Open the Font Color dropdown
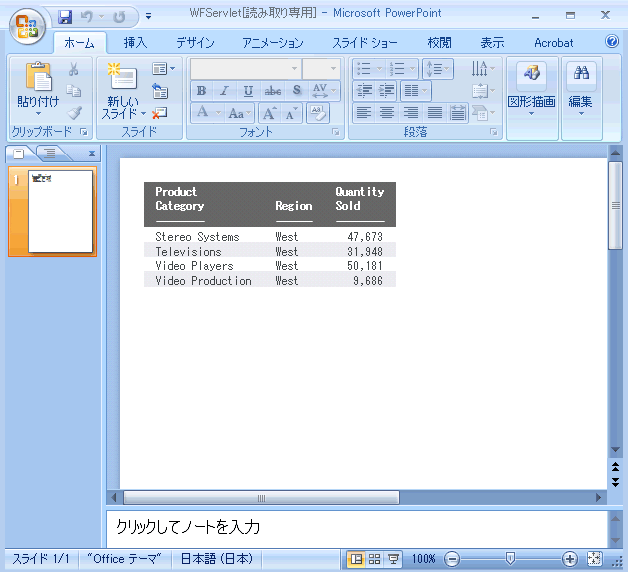Screen dimensions: 628x572 [207, 113]
